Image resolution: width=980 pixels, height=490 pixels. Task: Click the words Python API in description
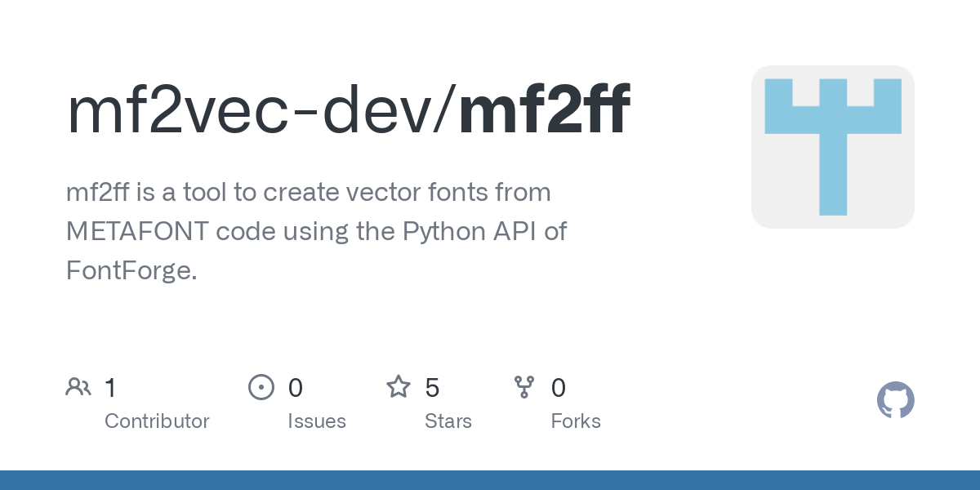pyautogui.click(x=470, y=231)
